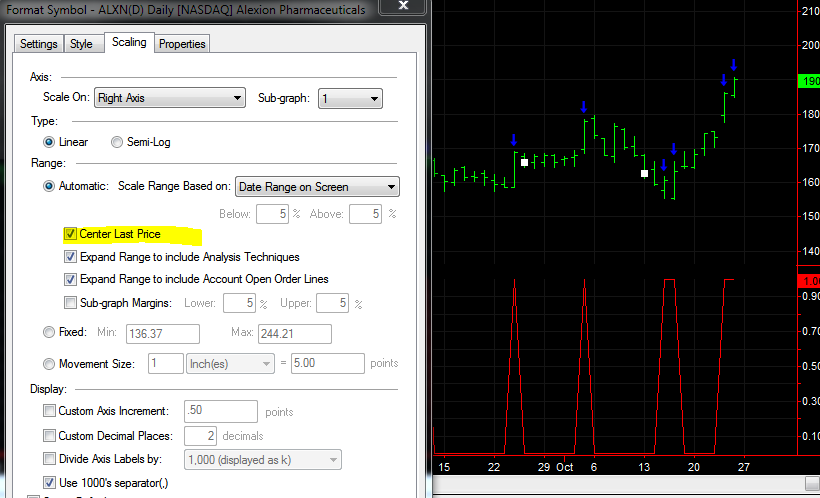Enable Custom Axis Increment checkbox

(x=49, y=411)
